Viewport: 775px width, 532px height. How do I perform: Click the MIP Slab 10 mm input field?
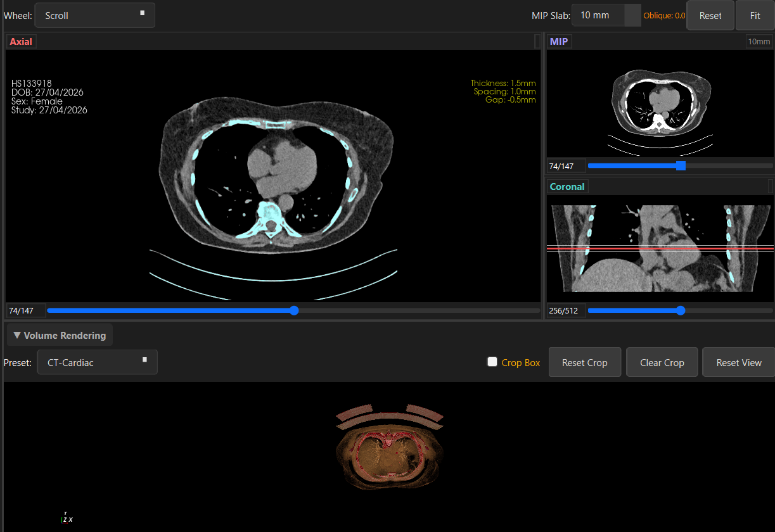598,15
